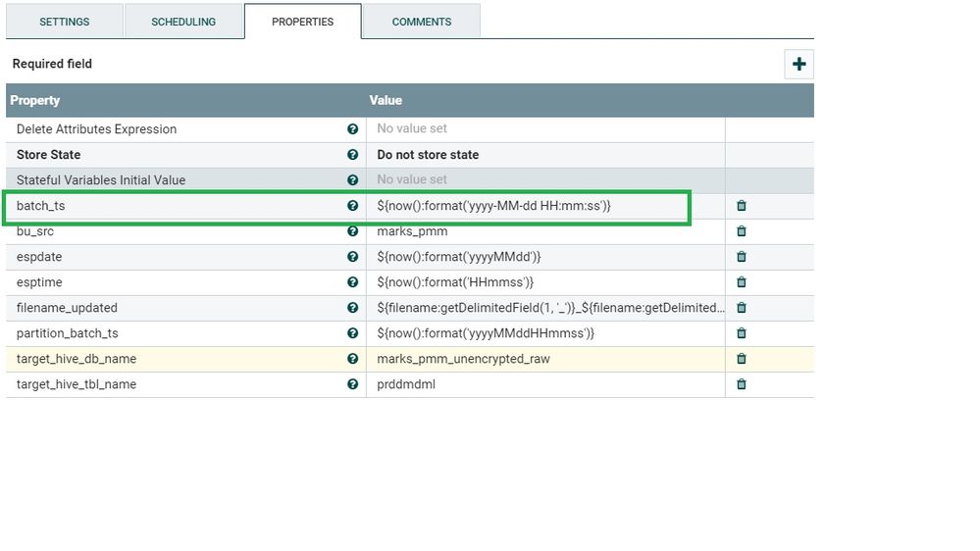Select the esptime property name
Viewport: 980px width, 551px height.
[x=39, y=282]
